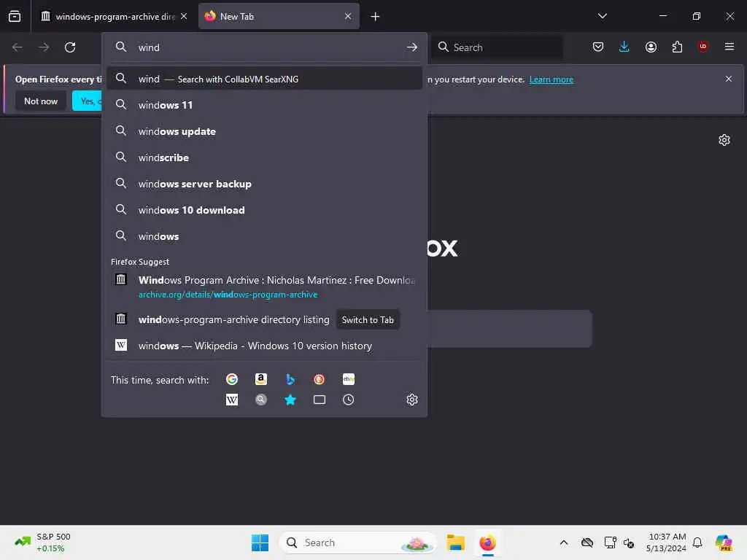Open search settings gear in dropdown
Screen dimensions: 747x560
412,400
